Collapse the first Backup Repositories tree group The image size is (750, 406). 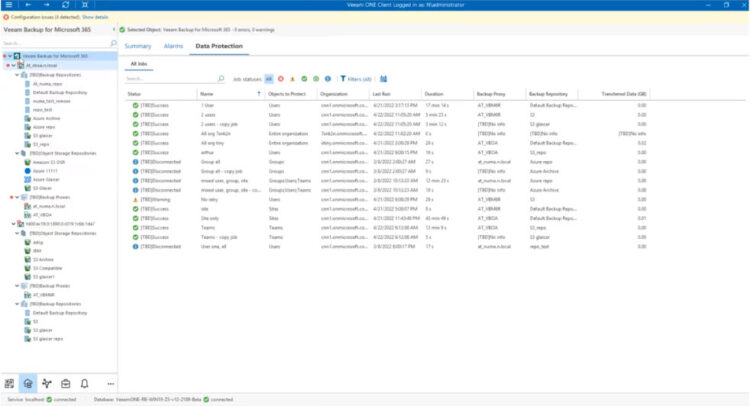[x=17, y=75]
